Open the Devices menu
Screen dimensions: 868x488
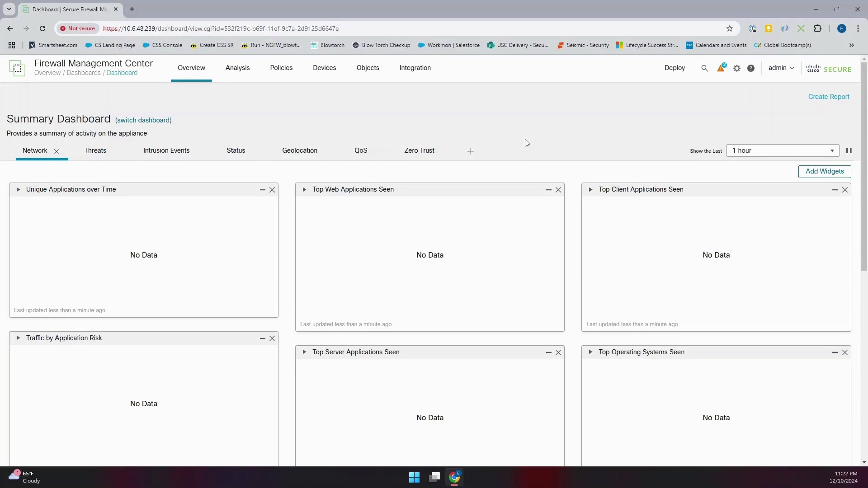[324, 68]
